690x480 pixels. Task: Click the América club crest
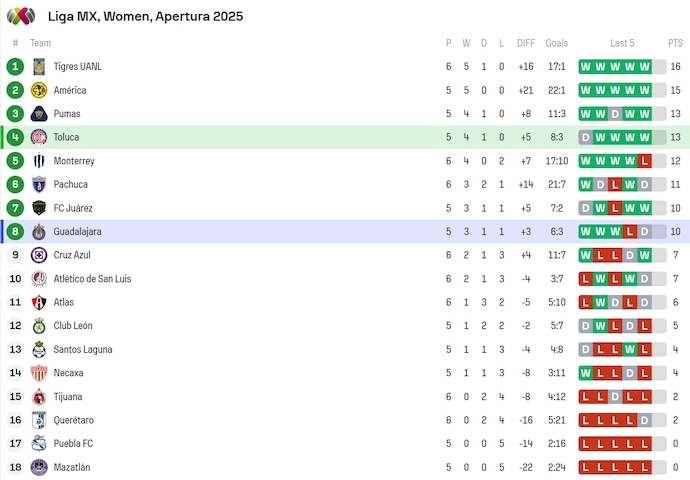[39, 90]
